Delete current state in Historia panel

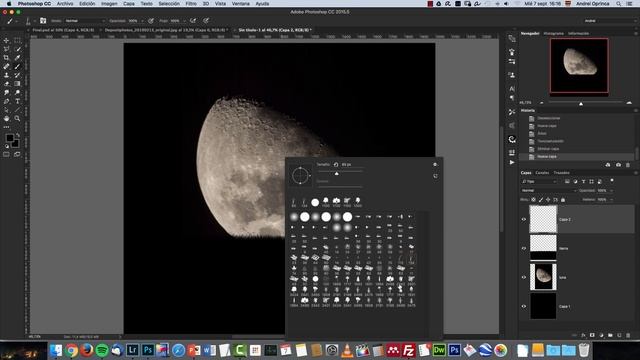[628, 165]
